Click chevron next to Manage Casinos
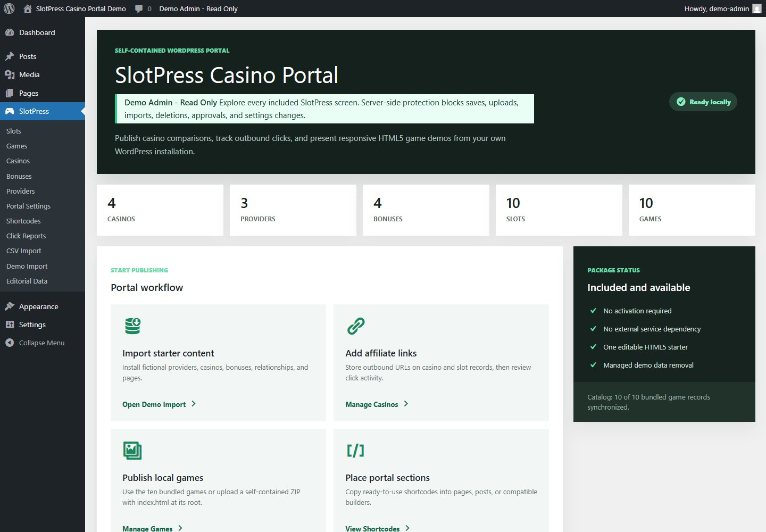 tap(406, 404)
